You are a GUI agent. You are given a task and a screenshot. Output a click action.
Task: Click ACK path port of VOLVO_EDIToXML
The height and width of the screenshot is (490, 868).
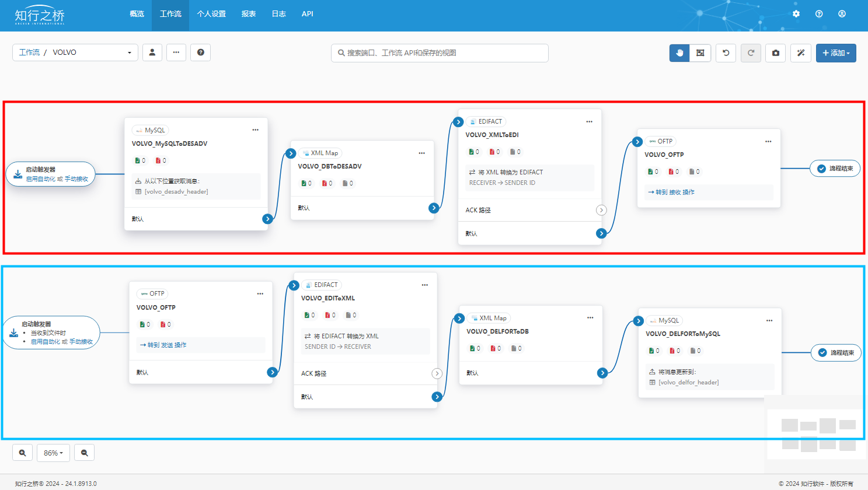click(x=437, y=373)
